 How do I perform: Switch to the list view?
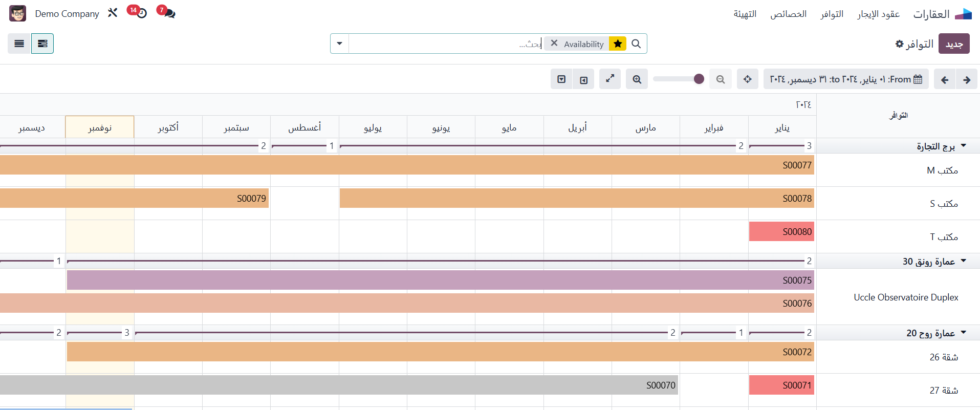[19, 44]
